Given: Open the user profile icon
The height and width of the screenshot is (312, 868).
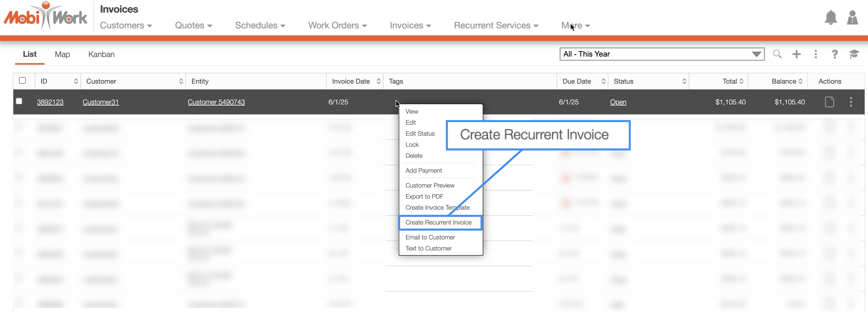Looking at the screenshot, I should (x=852, y=18).
